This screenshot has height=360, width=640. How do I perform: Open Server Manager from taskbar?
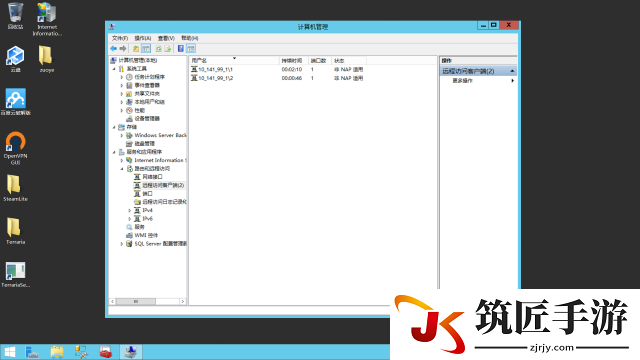[x=32, y=352]
